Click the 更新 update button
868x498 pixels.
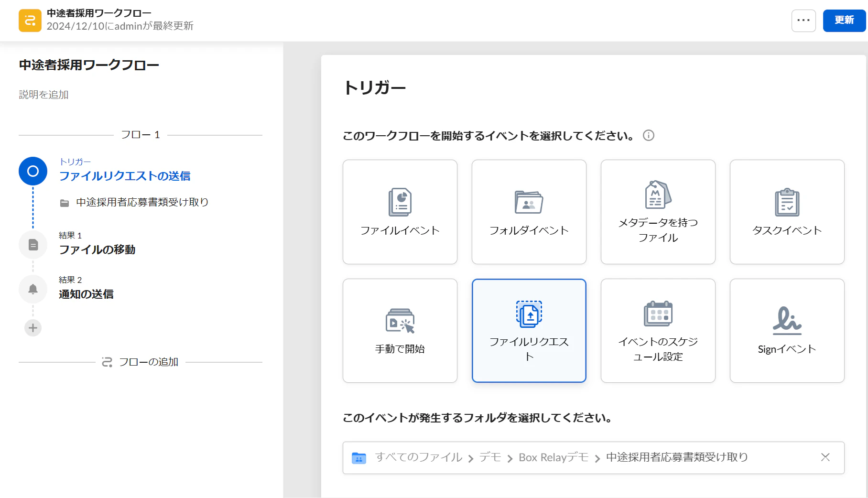coord(844,21)
